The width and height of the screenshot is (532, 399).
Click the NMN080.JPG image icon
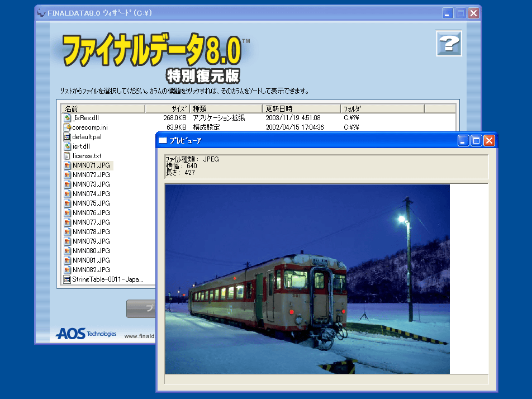point(67,251)
